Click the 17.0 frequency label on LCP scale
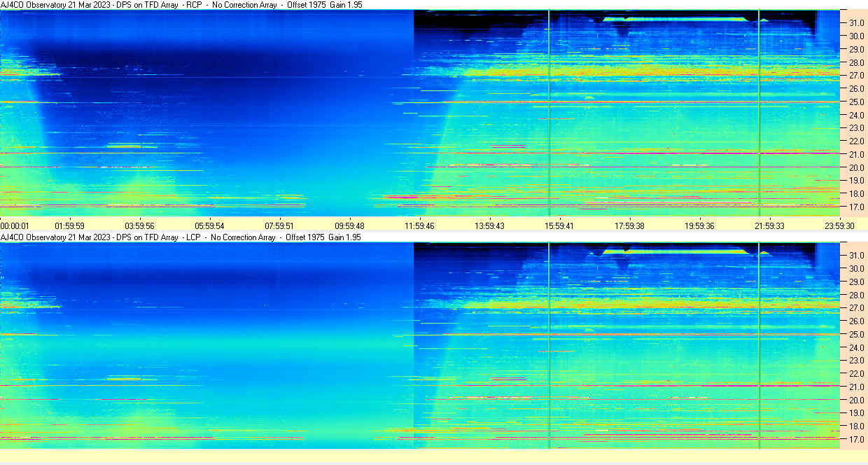The height and width of the screenshot is (465, 868). 857,440
